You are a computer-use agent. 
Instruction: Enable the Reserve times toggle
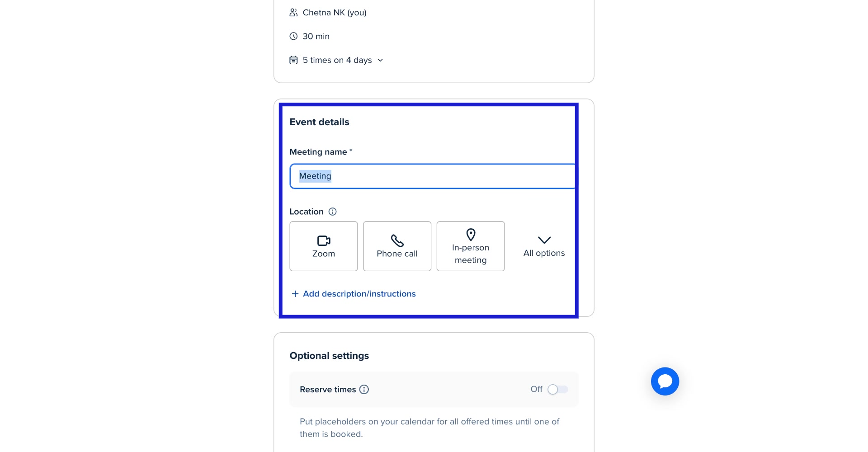[x=557, y=389]
